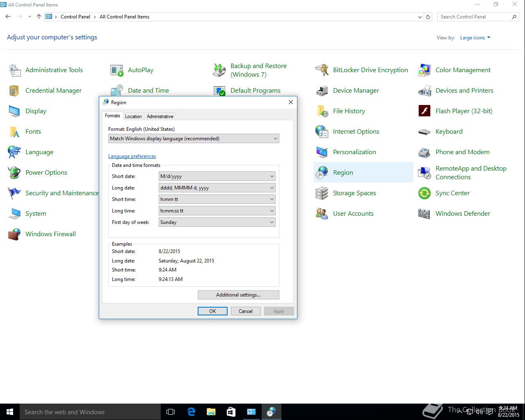Open Storage Spaces icon
This screenshot has width=525, height=420.
coord(322,193)
